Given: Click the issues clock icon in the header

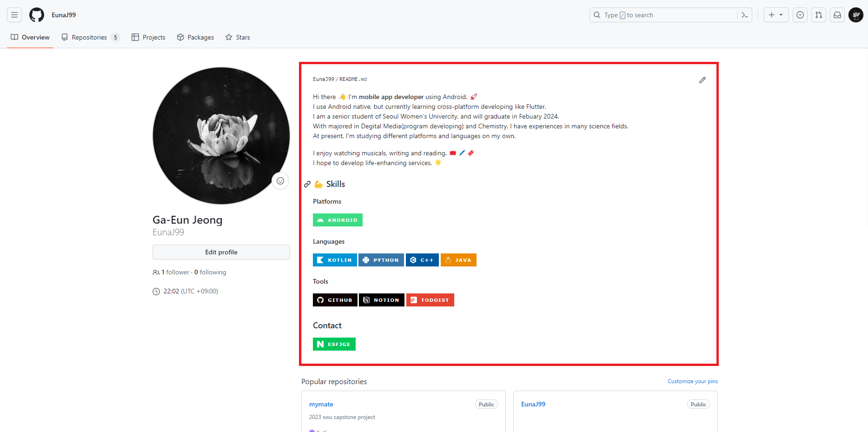Looking at the screenshot, I should pos(800,15).
